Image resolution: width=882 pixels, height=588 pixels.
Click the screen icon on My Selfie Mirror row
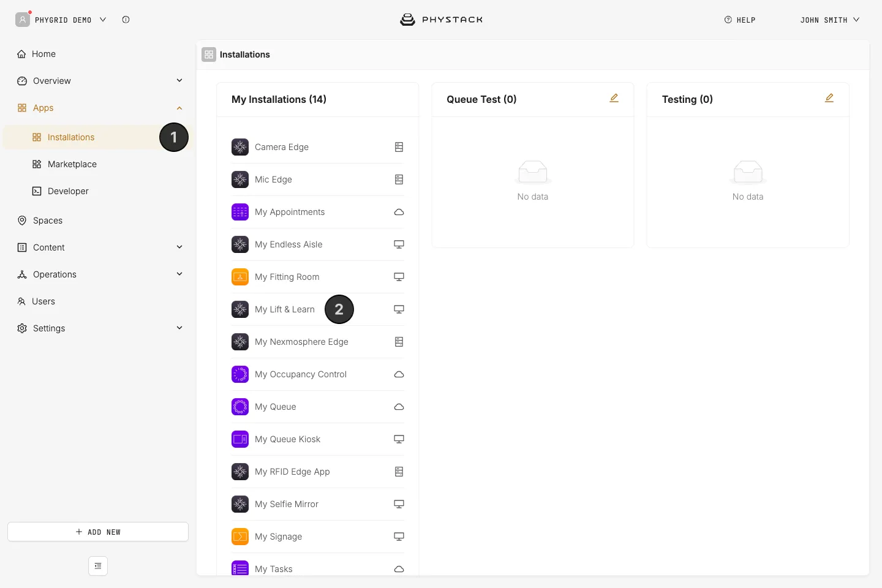tap(399, 504)
